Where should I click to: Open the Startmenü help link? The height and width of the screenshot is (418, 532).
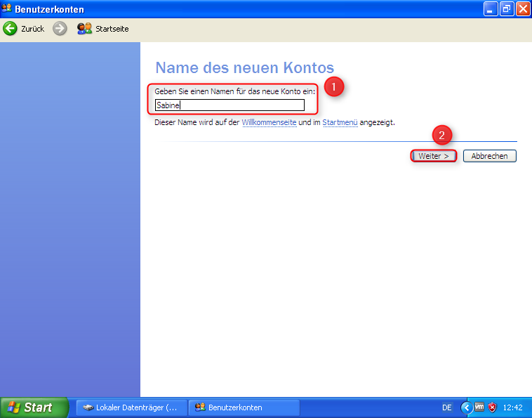point(340,122)
